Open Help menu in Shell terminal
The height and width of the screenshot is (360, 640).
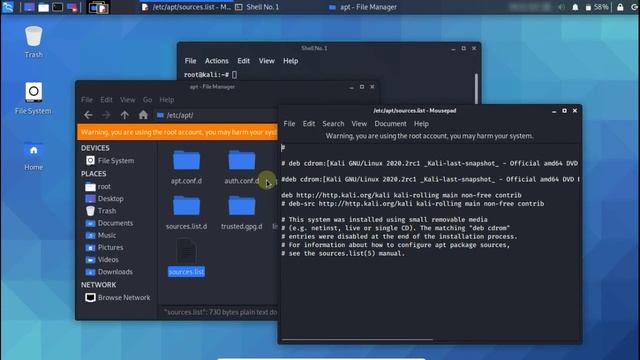[291, 61]
